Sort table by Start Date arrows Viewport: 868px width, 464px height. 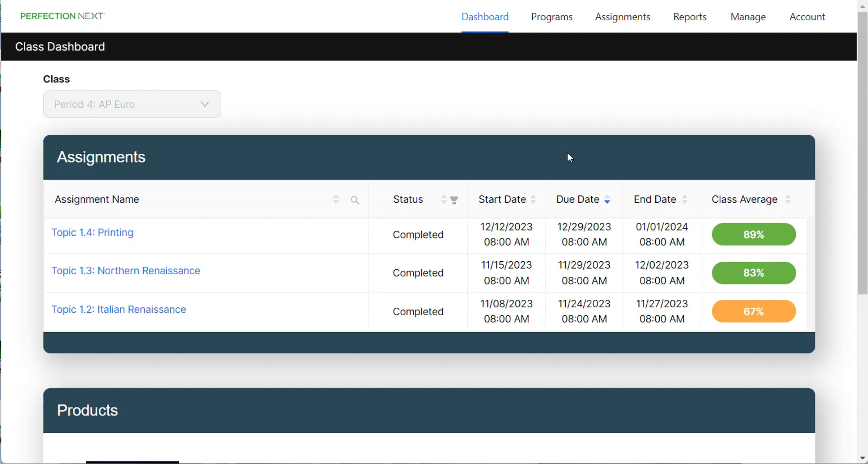pyautogui.click(x=533, y=199)
